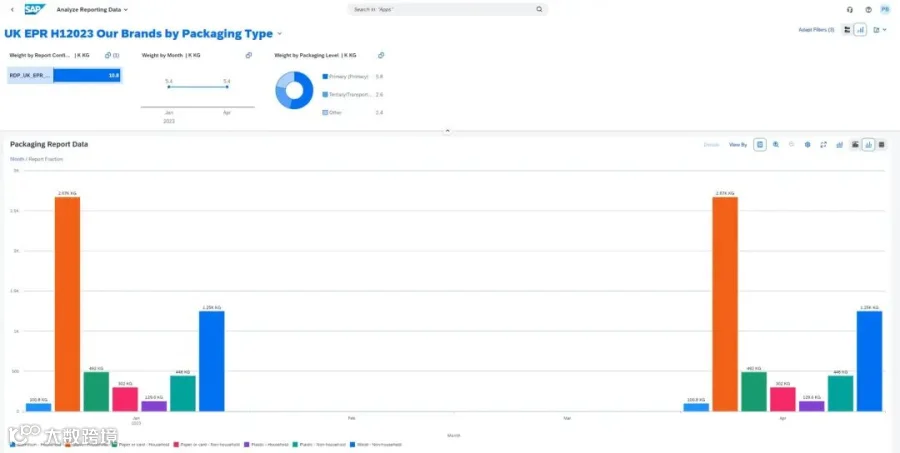Select Tertiary/Transport legend entry
The width and height of the screenshot is (900, 453).
pos(352,94)
